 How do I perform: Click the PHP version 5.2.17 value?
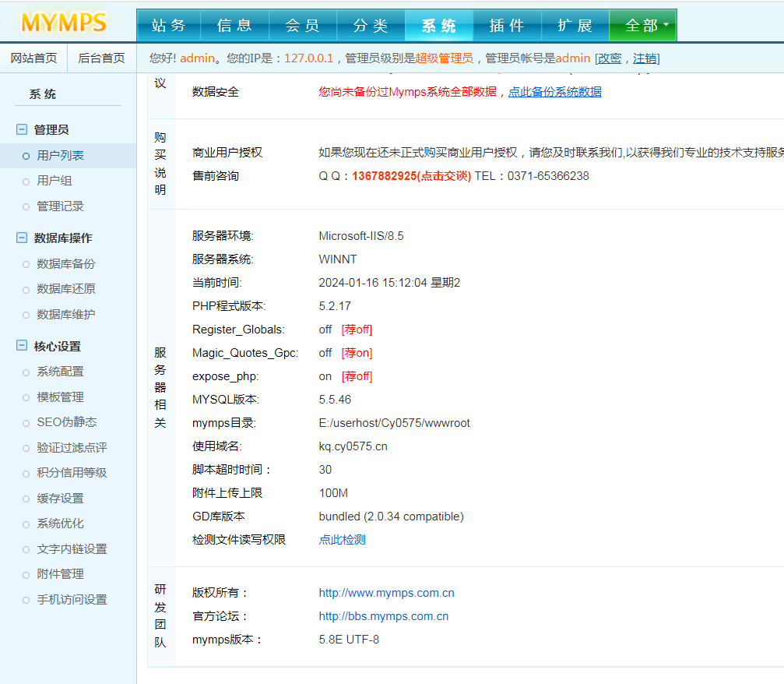click(335, 306)
